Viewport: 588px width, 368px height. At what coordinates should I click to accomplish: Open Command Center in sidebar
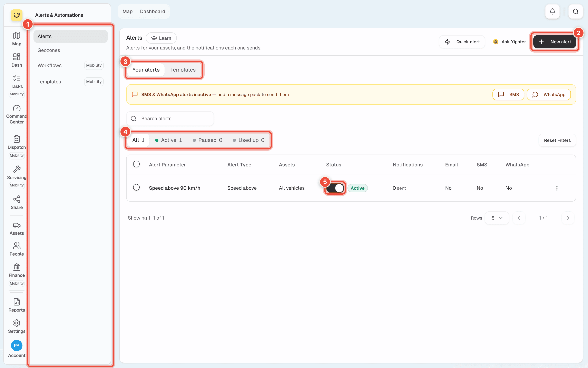pos(17,114)
